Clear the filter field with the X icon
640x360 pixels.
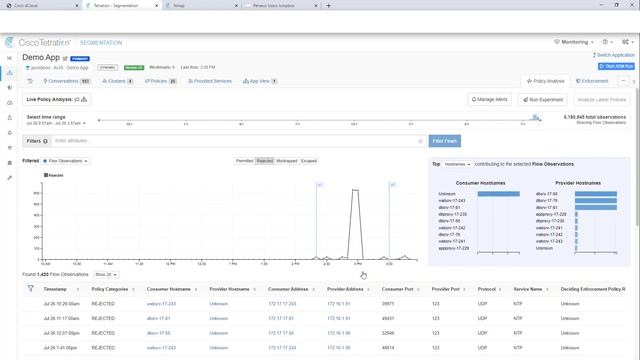coord(420,141)
